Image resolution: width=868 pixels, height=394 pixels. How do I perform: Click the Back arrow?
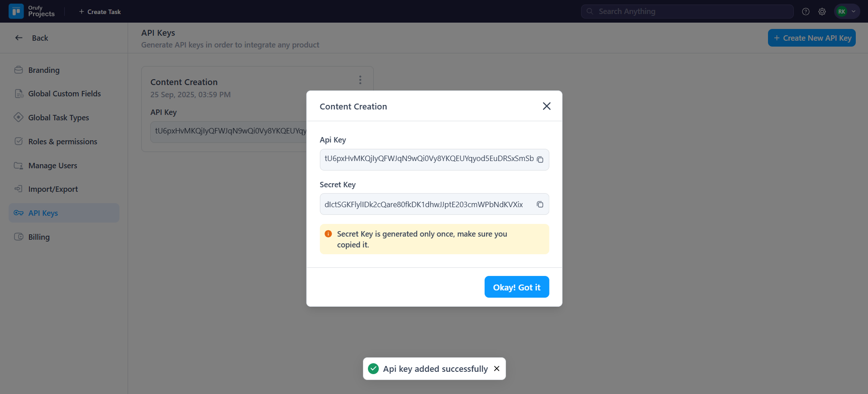pyautogui.click(x=19, y=38)
